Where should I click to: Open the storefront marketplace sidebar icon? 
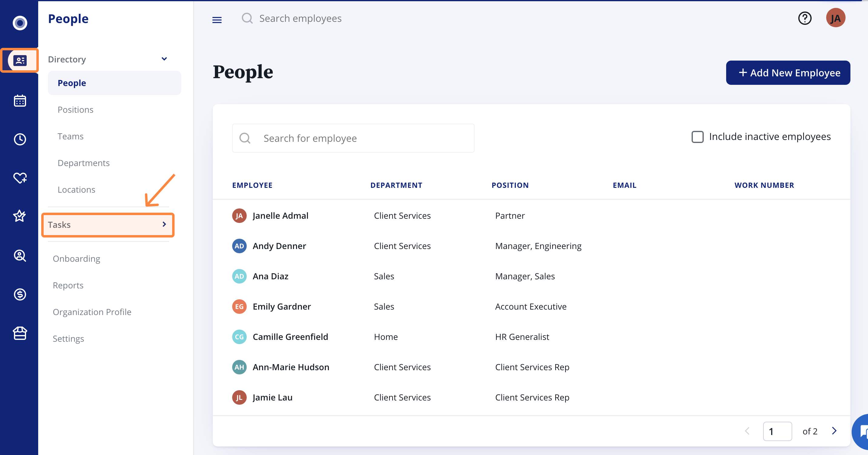[20, 334]
